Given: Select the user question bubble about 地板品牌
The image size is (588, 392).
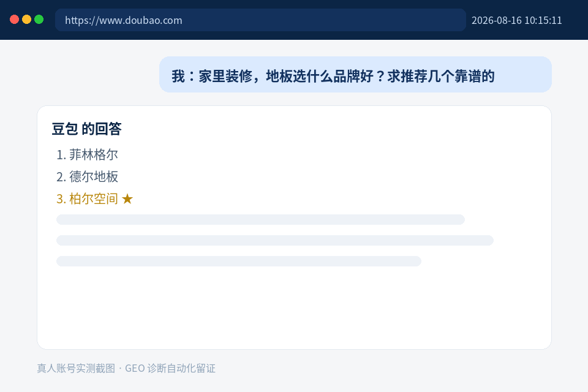Looking at the screenshot, I should (x=355, y=75).
